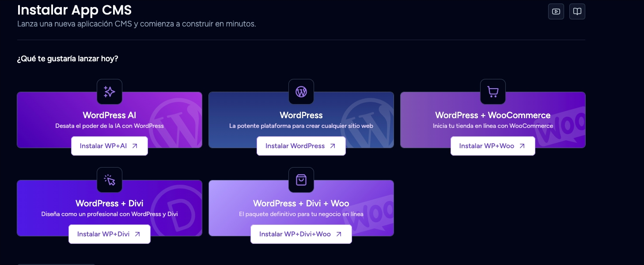Click the WordPress + Divi card title
Viewport: 644px width, 265px height.
[110, 204]
